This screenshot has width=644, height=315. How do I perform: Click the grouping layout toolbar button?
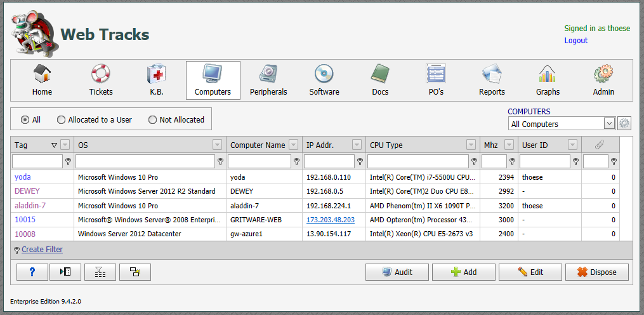pos(135,272)
